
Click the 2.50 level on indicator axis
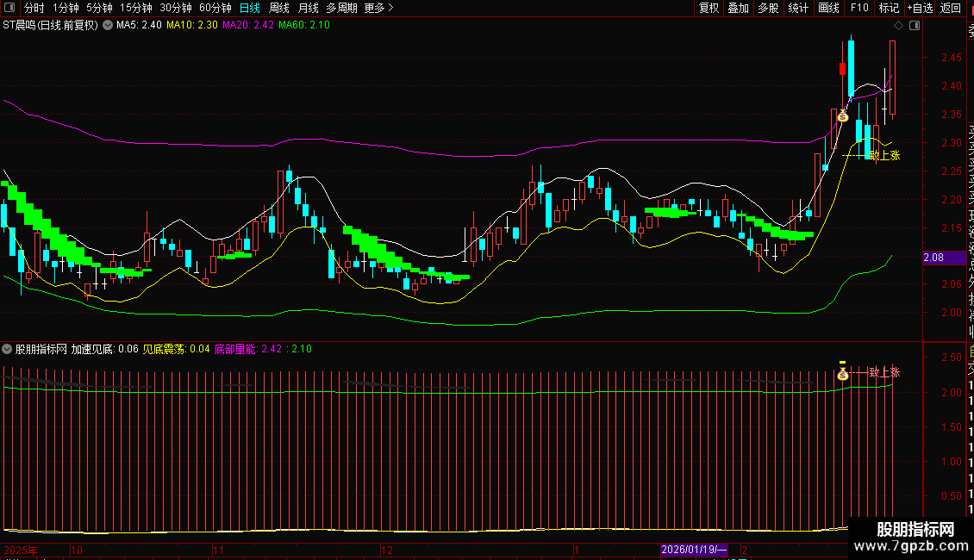[x=951, y=358]
